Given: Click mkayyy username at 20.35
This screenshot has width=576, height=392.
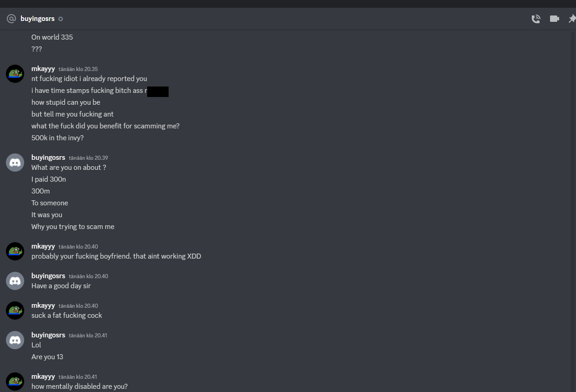Looking at the screenshot, I should [x=43, y=69].
